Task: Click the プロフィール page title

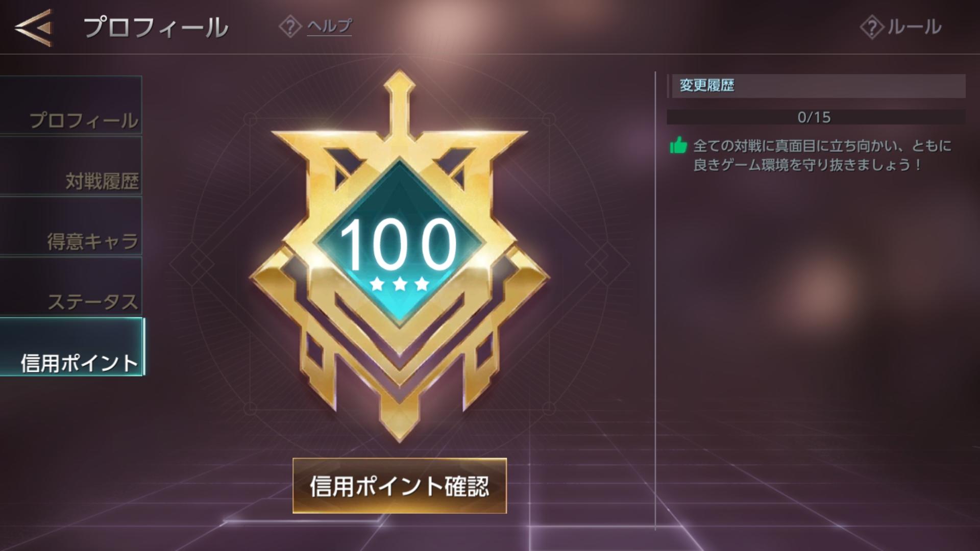Action: [156, 28]
